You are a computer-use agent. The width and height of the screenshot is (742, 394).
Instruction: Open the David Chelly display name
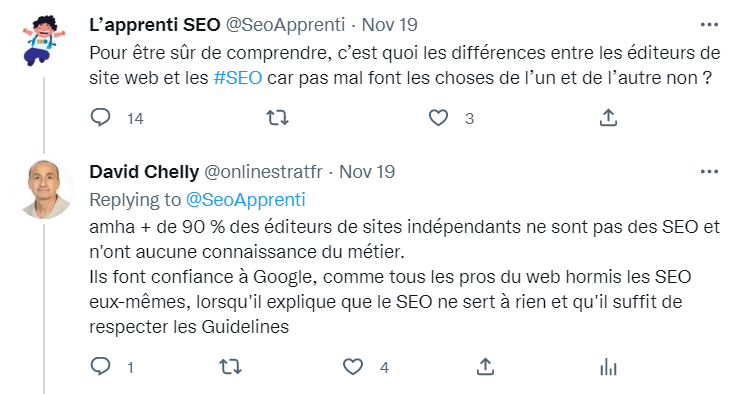point(144,172)
